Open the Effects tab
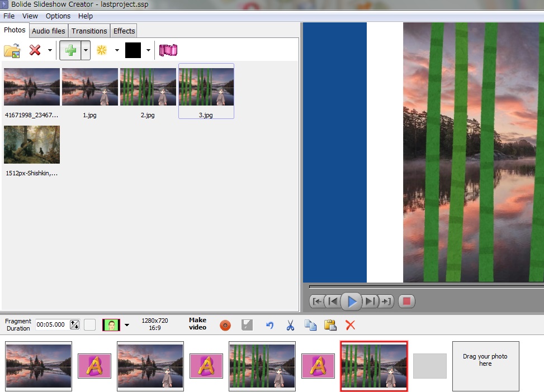544x392 pixels. [x=124, y=31]
